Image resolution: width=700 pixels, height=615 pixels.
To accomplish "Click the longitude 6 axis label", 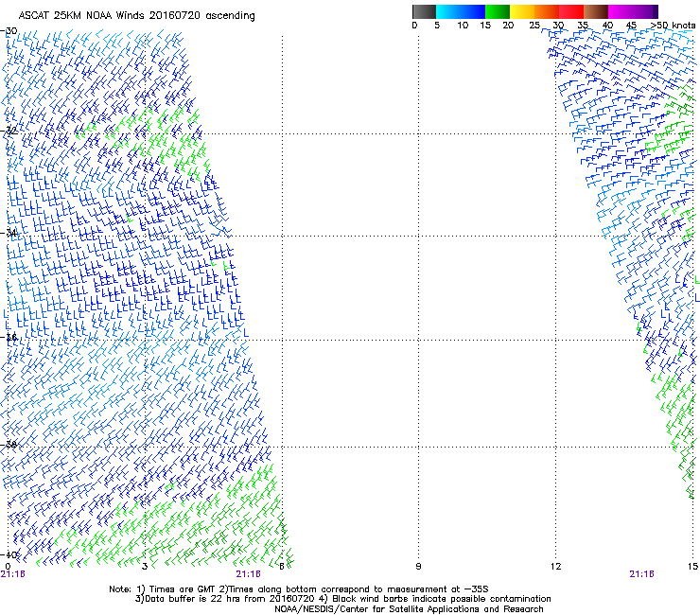I will coord(282,567).
